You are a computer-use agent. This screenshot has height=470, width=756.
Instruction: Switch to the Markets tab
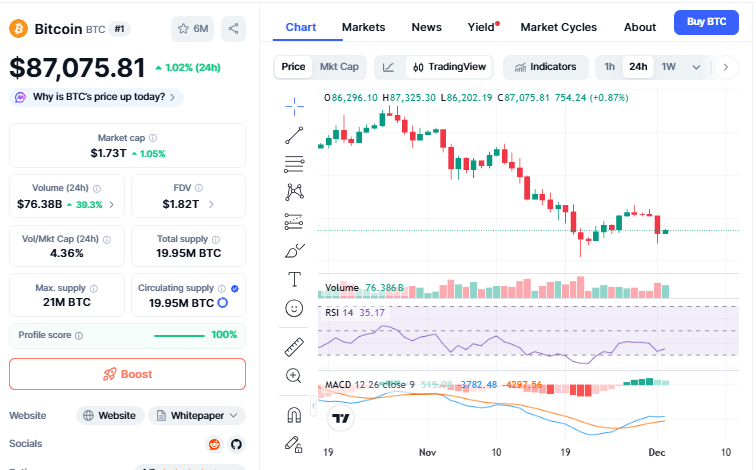(363, 27)
